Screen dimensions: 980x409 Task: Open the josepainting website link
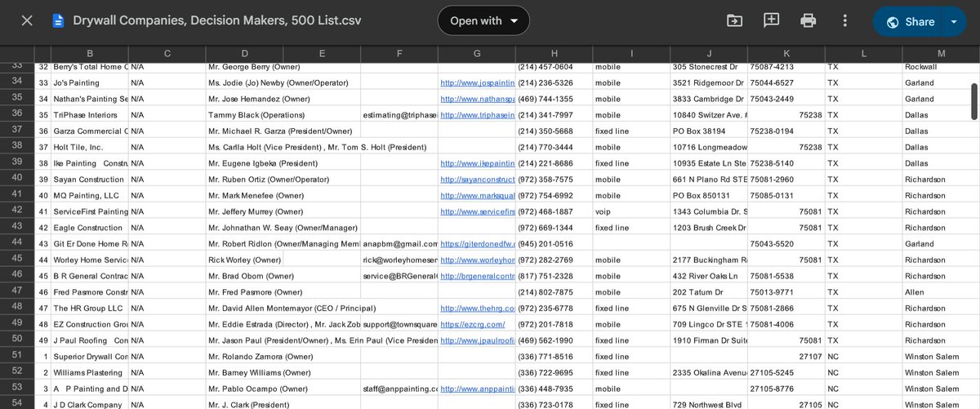(x=477, y=82)
